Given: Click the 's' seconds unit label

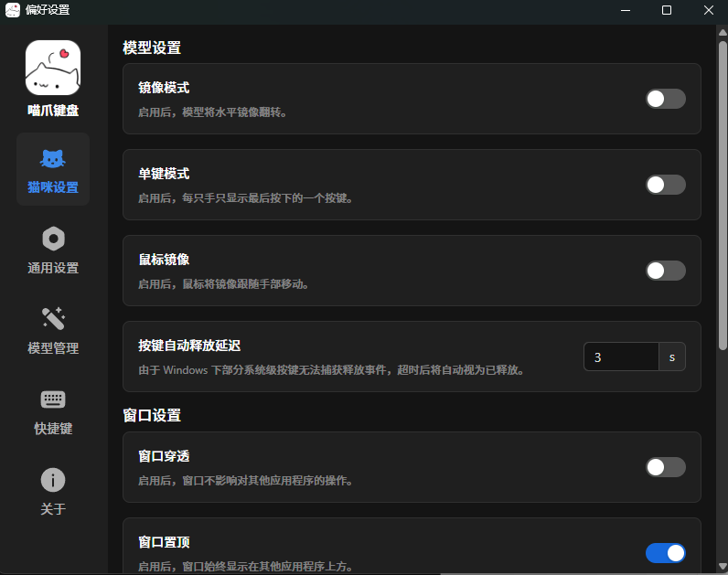Looking at the screenshot, I should pyautogui.click(x=672, y=357).
